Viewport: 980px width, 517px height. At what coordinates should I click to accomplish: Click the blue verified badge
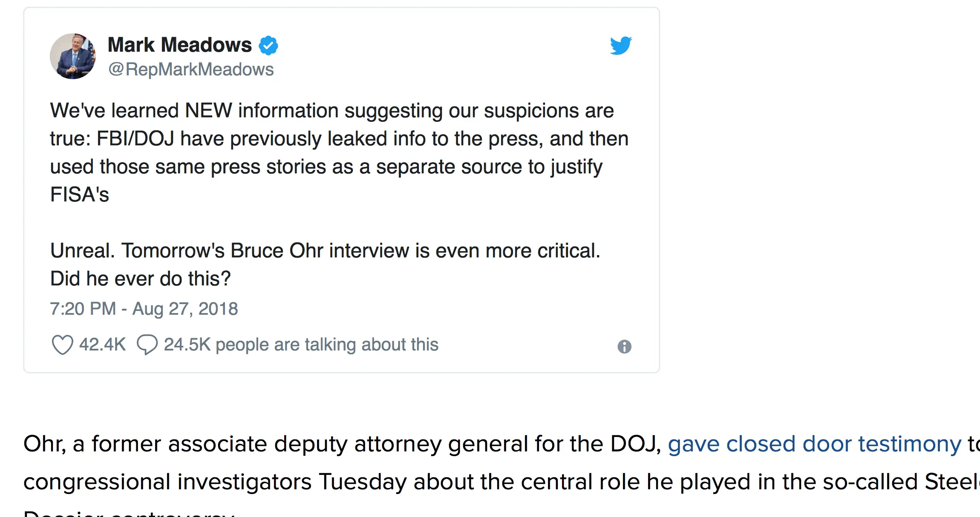coord(268,46)
